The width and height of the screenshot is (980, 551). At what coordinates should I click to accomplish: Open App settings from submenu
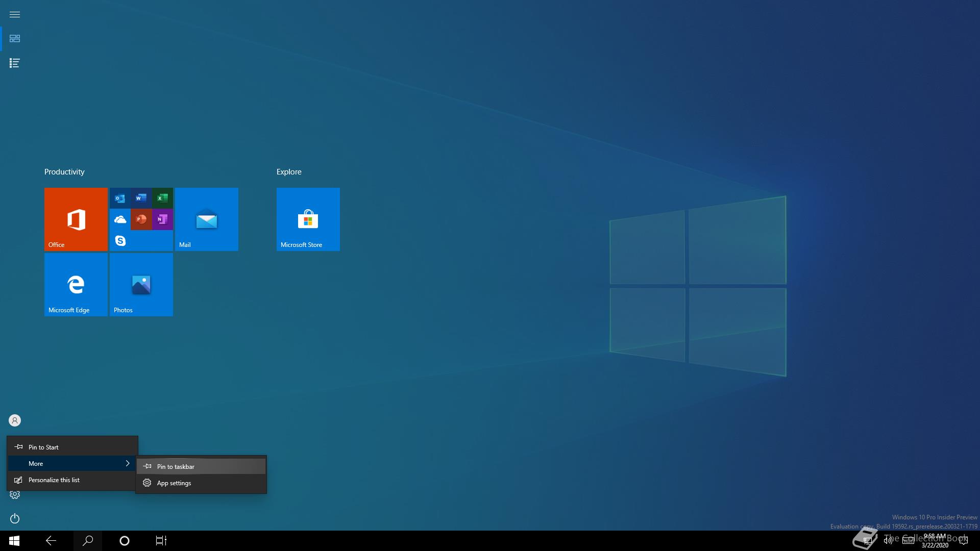[201, 483]
